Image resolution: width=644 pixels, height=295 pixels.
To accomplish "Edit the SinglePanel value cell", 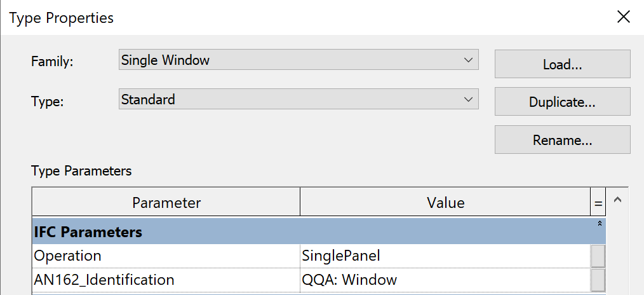I will click(x=445, y=256).
